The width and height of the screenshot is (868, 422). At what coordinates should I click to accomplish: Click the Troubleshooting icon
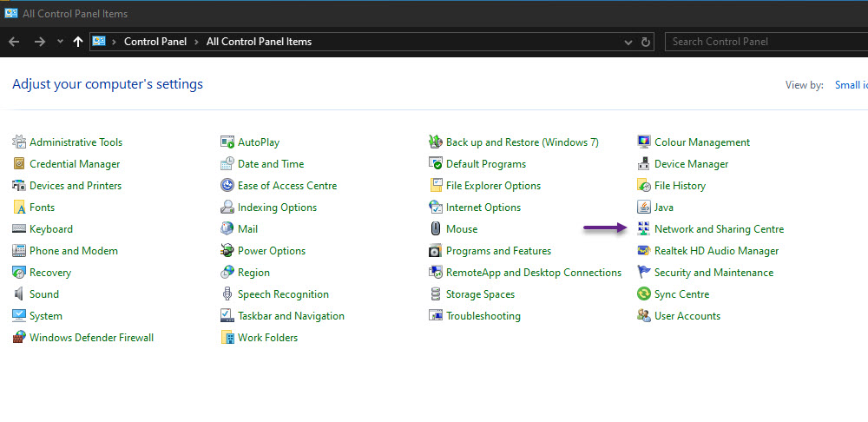(436, 316)
